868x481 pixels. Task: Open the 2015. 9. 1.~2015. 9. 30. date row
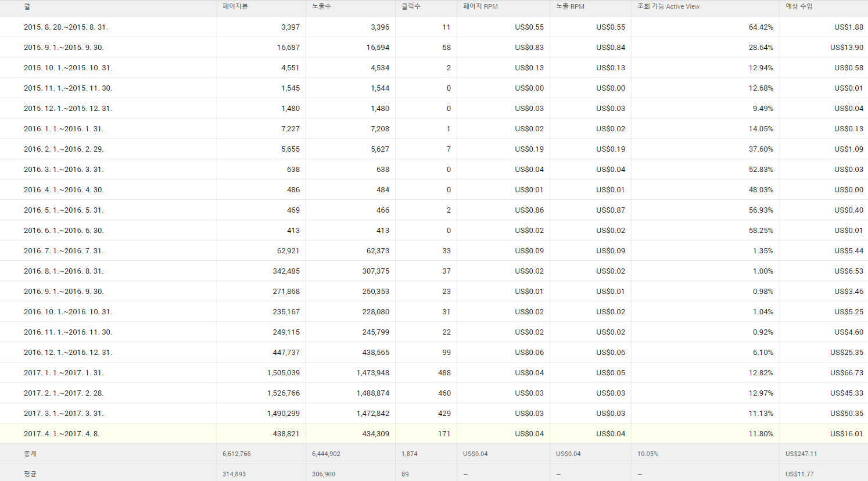point(64,48)
